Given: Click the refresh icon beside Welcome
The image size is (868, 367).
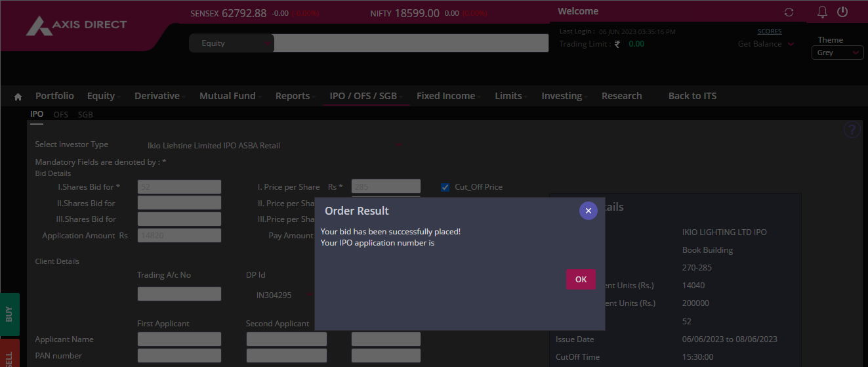Looking at the screenshot, I should click(789, 12).
